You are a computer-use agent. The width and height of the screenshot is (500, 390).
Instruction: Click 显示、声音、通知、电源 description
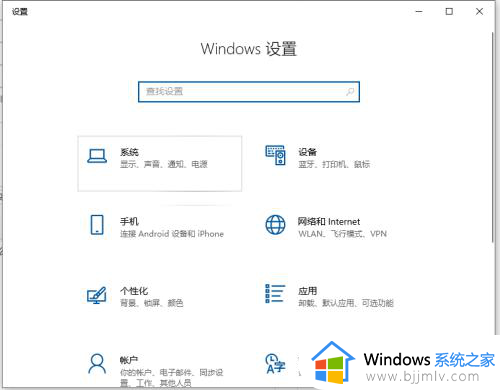tap(164, 164)
